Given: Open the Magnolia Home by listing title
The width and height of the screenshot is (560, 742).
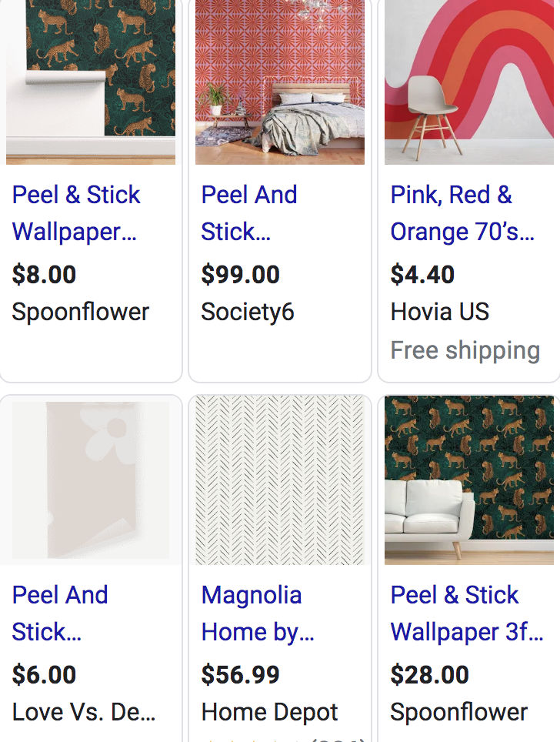Looking at the screenshot, I should (x=258, y=613).
